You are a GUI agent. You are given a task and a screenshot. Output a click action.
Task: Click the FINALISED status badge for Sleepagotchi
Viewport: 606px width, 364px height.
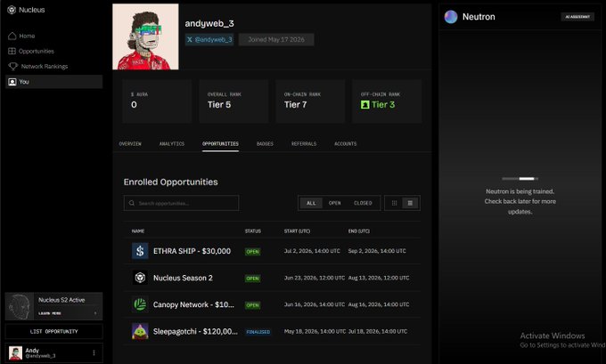coord(258,332)
